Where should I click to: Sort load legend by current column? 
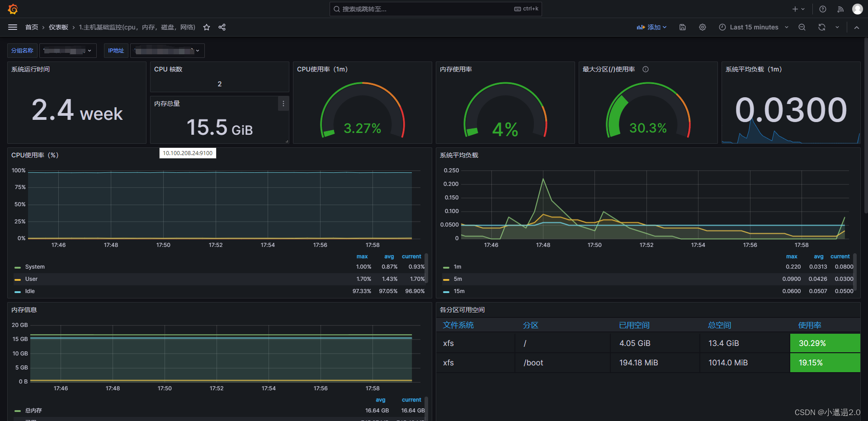point(840,256)
